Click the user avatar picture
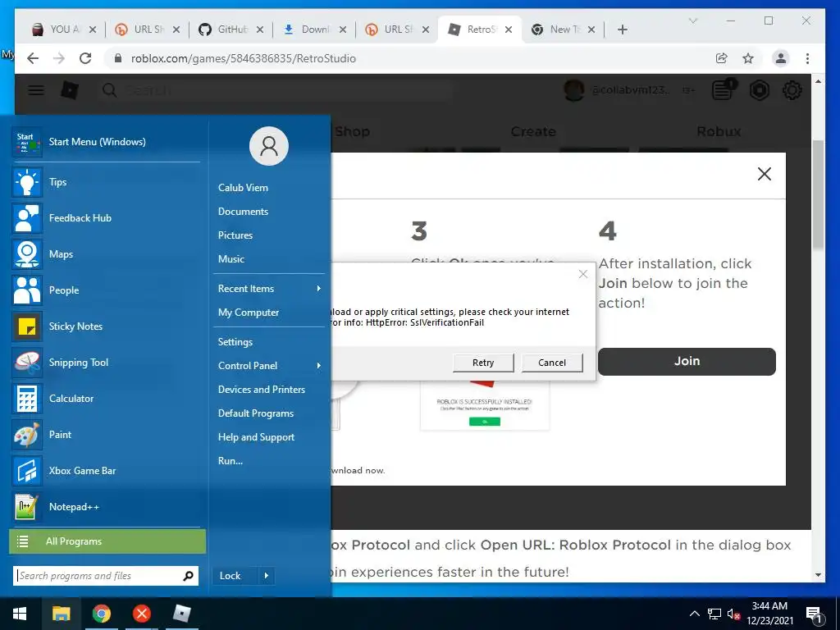Screen dimensions: 840x630 pos(269,146)
